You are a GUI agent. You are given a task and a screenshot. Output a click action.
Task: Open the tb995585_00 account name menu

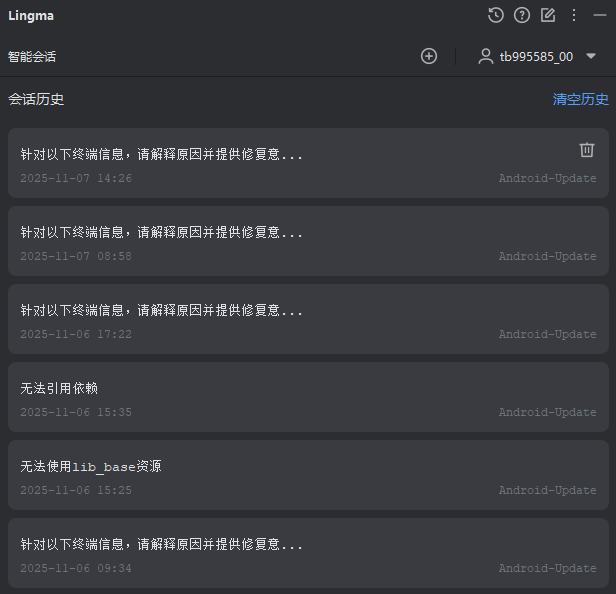(536, 57)
